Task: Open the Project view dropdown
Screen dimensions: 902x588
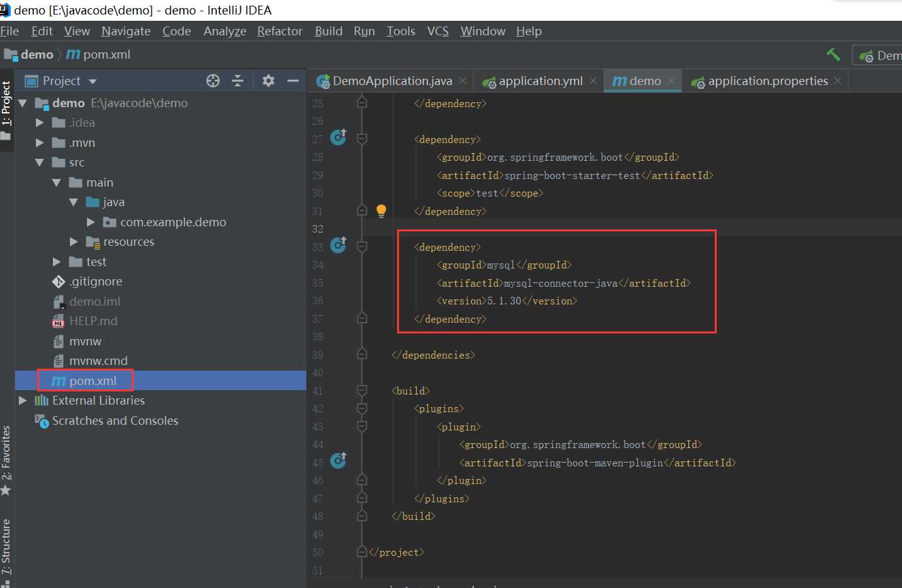Action: pyautogui.click(x=93, y=81)
